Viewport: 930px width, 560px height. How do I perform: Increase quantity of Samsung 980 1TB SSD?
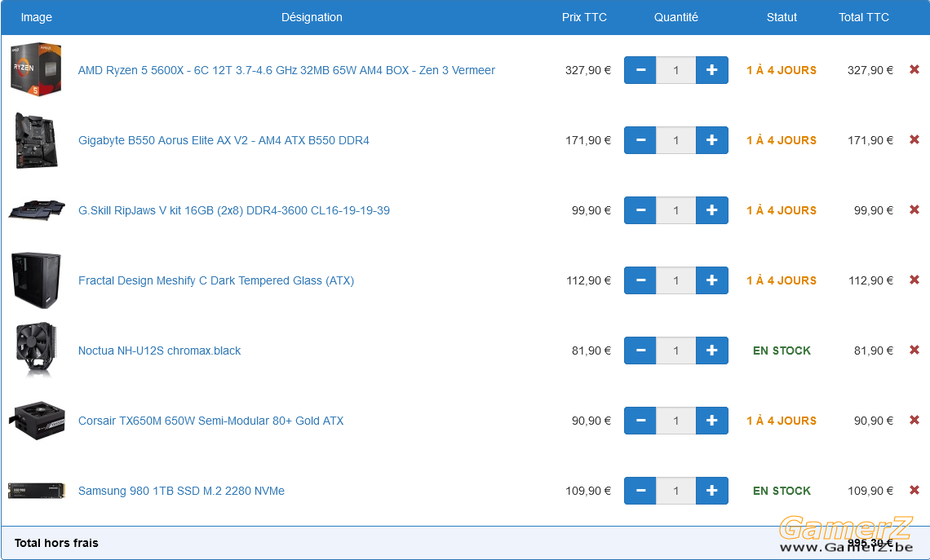point(711,491)
